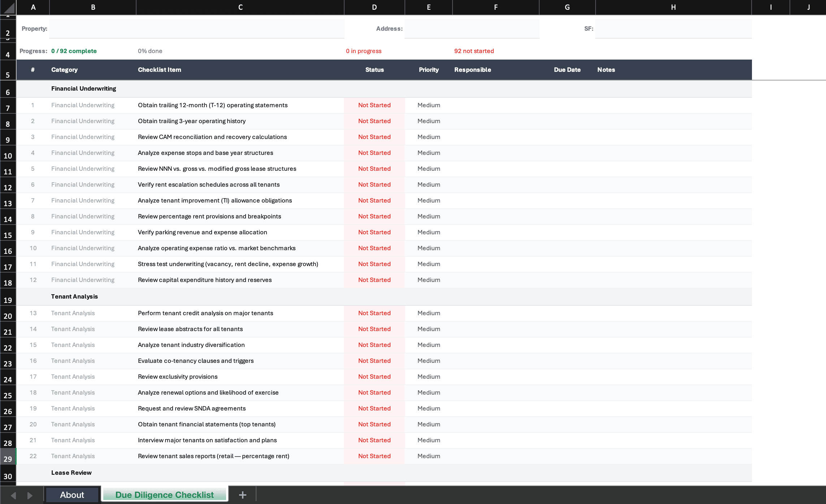Click the left sheet-navigation arrow

(x=13, y=495)
